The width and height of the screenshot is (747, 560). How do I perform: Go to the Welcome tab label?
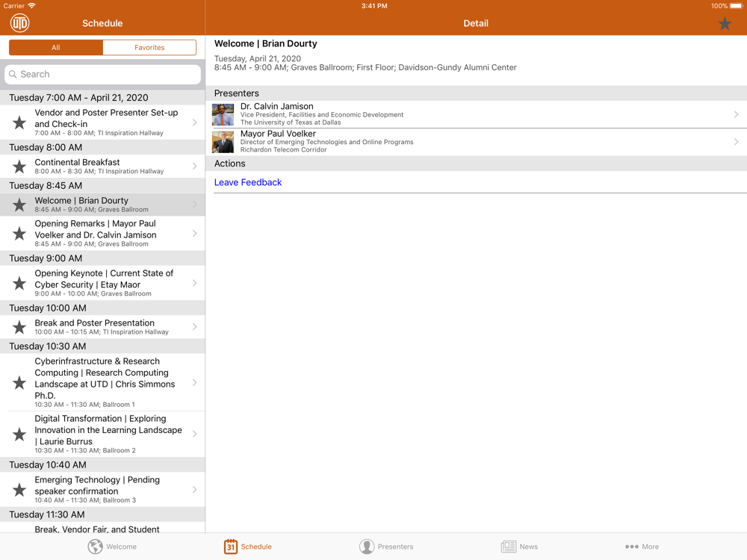[x=122, y=547]
